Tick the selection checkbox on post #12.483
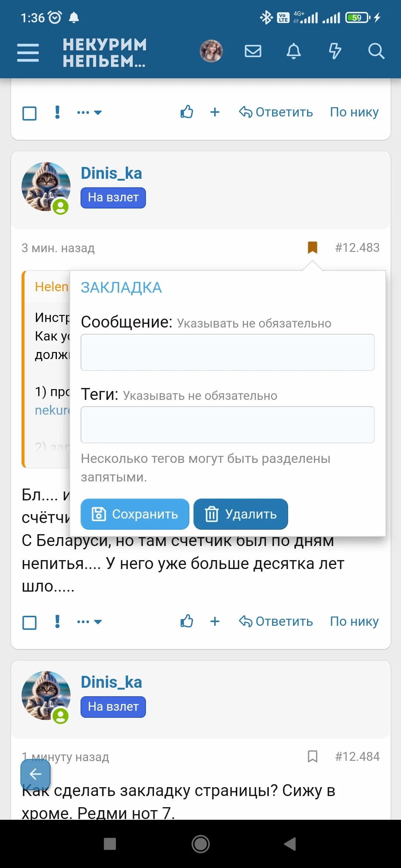Viewport: 401px width, 868px height. pos(30,622)
